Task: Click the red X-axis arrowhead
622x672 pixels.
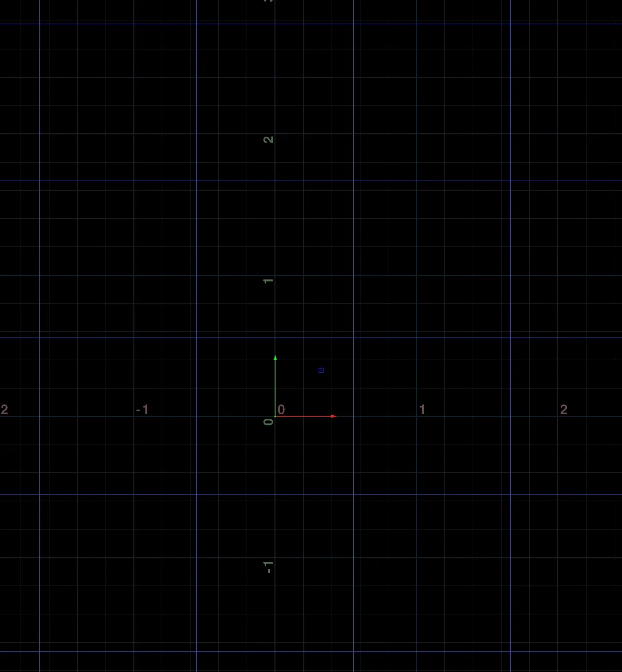Action: [334, 416]
